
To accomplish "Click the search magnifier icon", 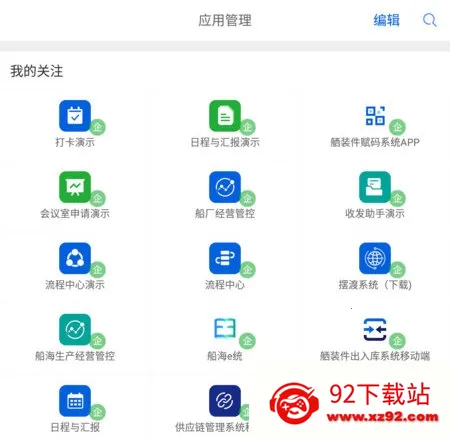I will pyautogui.click(x=430, y=20).
